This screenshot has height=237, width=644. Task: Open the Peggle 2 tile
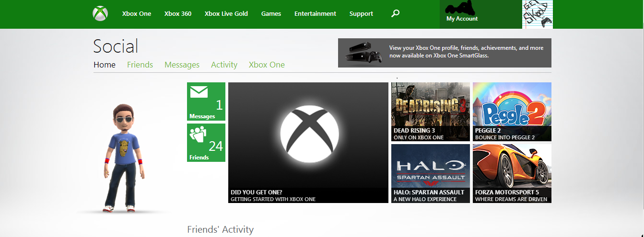point(512,112)
